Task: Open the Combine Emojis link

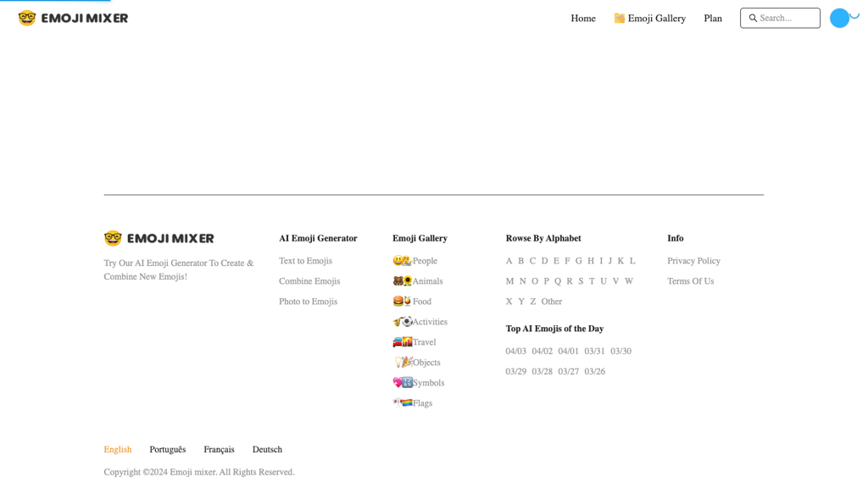Action: [x=309, y=281]
